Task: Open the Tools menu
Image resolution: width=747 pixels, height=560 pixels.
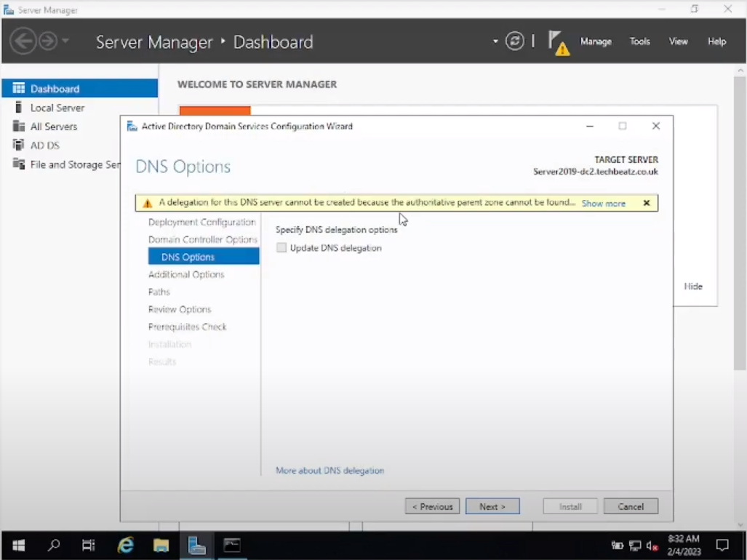Action: 639,41
